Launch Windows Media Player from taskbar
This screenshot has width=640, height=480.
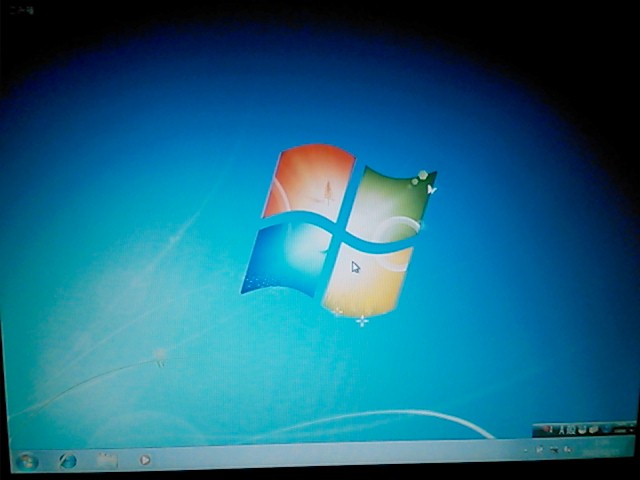(x=145, y=460)
